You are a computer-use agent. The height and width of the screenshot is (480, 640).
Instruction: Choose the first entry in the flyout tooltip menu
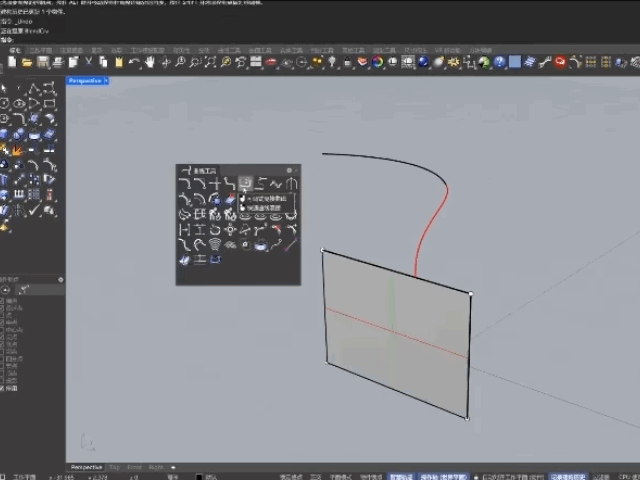pyautogui.click(x=266, y=199)
